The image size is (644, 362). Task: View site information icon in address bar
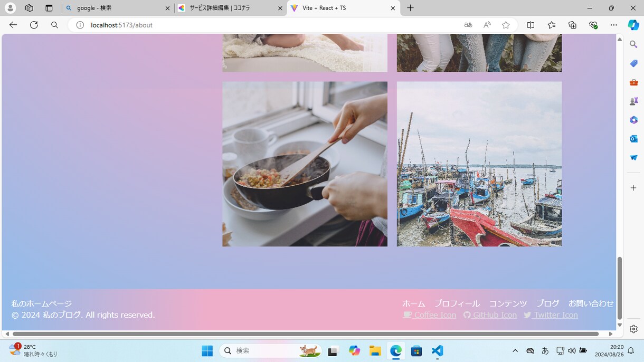80,25
